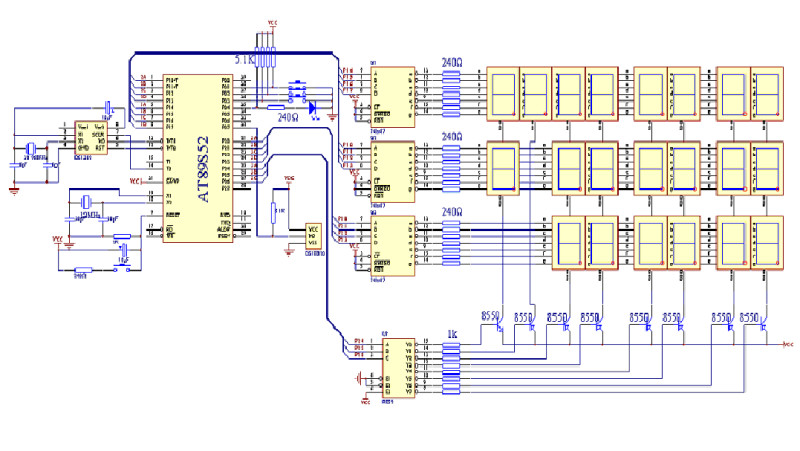The width and height of the screenshot is (800, 451).
Task: Click the 1k resistor array label
Action: (x=452, y=333)
